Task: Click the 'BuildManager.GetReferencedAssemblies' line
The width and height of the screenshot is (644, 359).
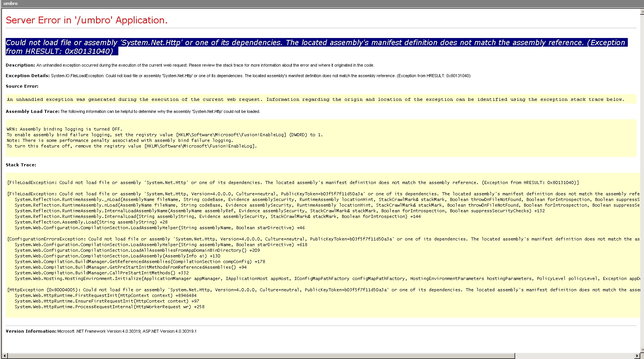Action: point(140,262)
